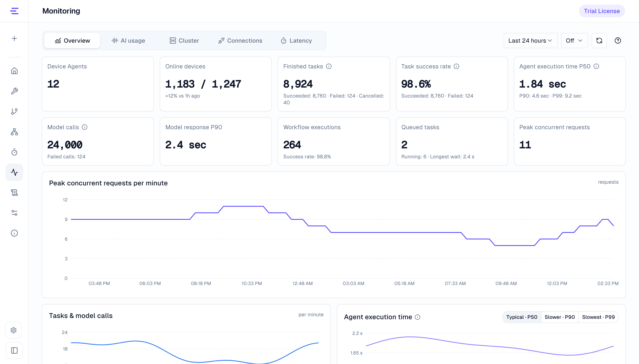Switch to the AI usage tab
Screen dimensions: 639x364
point(128,41)
